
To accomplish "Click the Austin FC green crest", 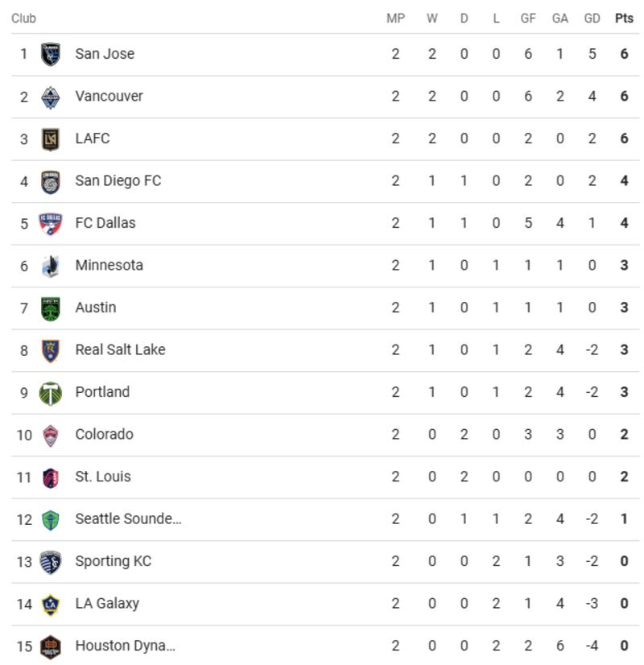I will (51, 308).
